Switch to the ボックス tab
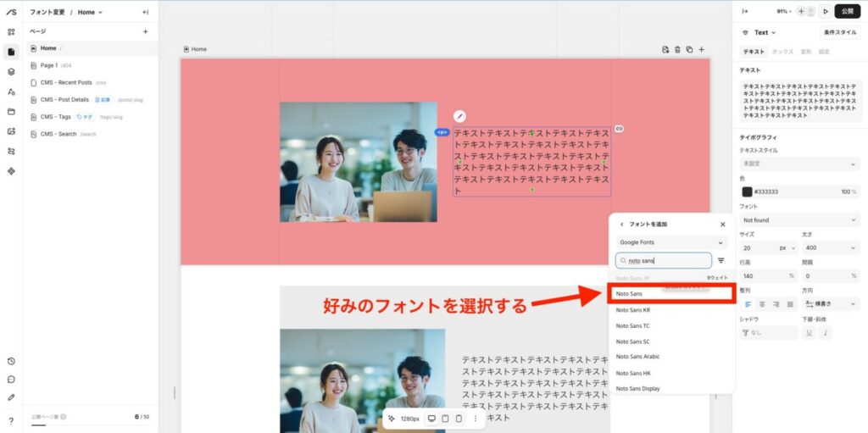Screen dimensions: 868x433 coord(782,52)
